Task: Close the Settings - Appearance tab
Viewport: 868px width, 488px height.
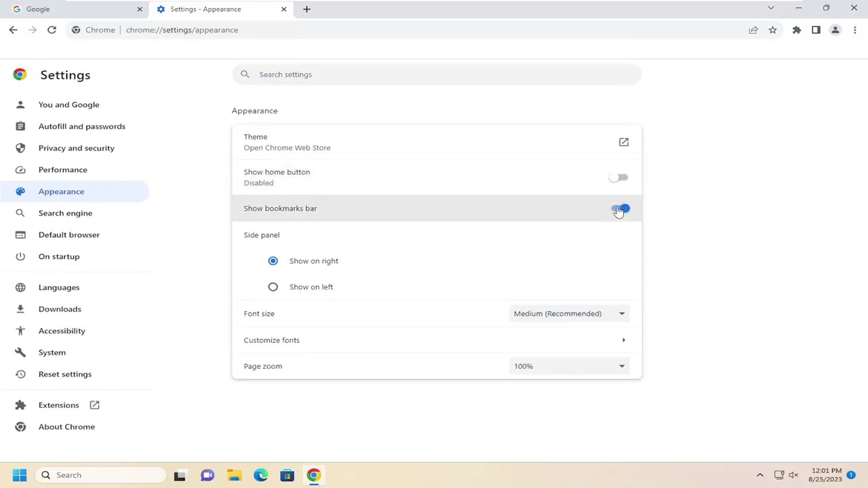Action: point(283,9)
